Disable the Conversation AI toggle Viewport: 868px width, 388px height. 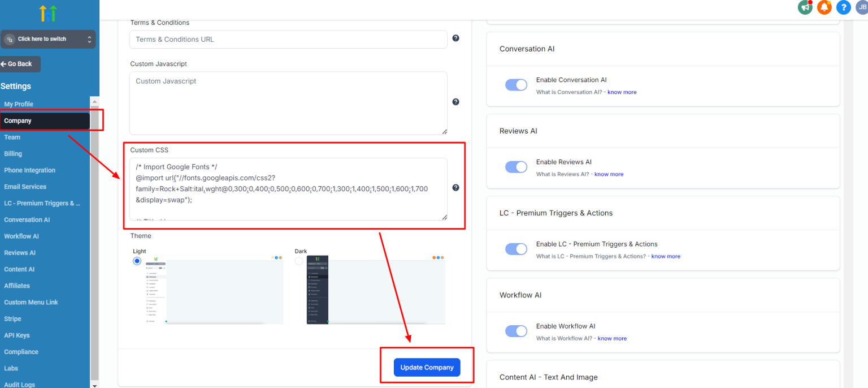[x=516, y=84]
